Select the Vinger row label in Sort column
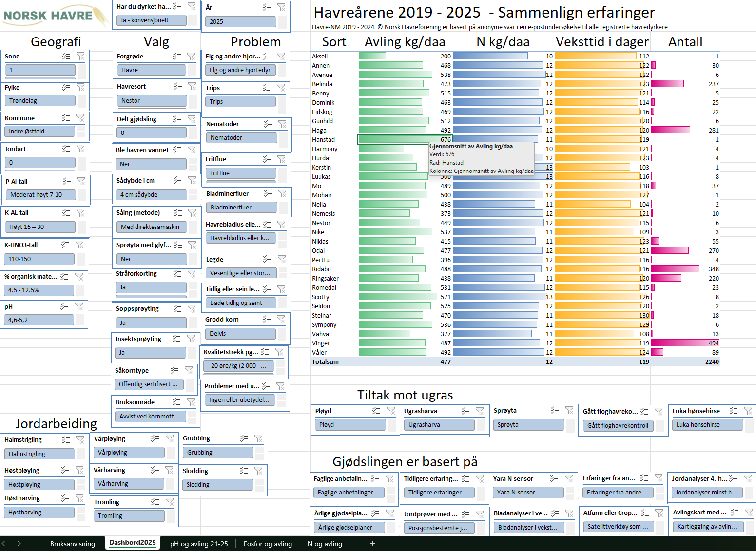 tap(321, 343)
